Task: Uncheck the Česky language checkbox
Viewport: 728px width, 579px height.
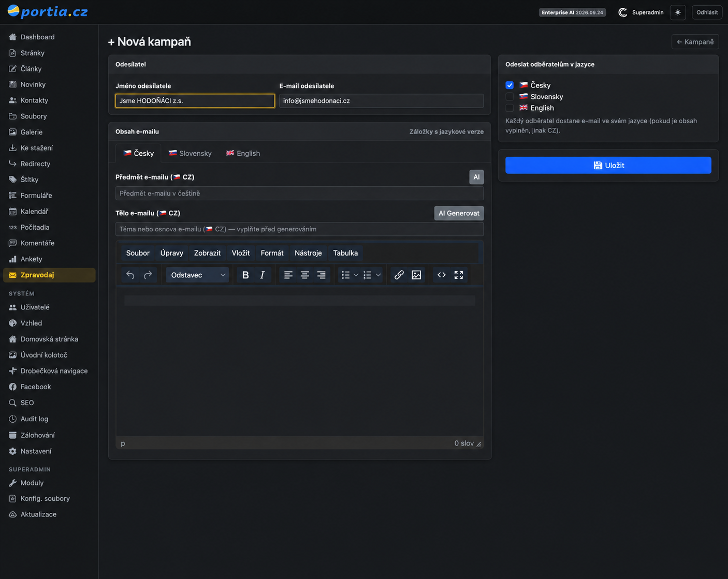Action: (x=509, y=85)
